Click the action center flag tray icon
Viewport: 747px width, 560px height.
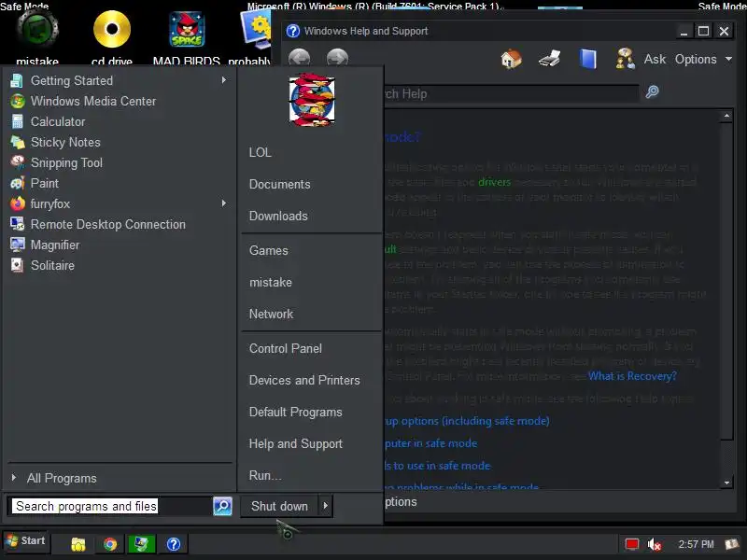click(732, 544)
